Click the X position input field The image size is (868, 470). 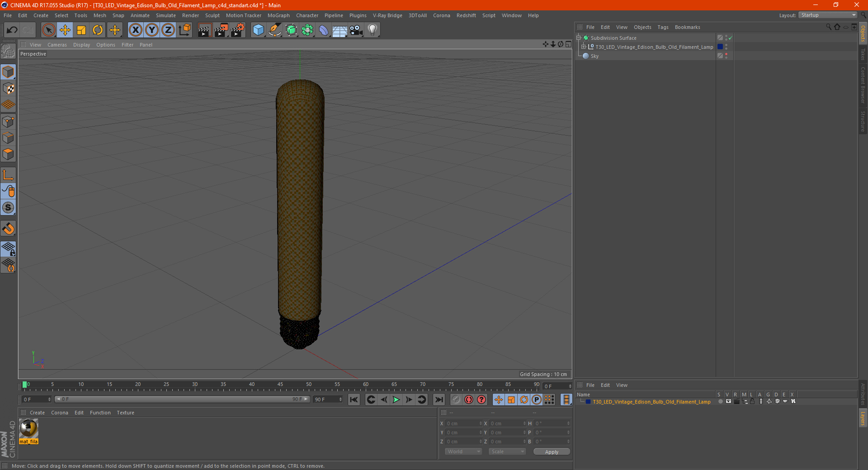463,423
